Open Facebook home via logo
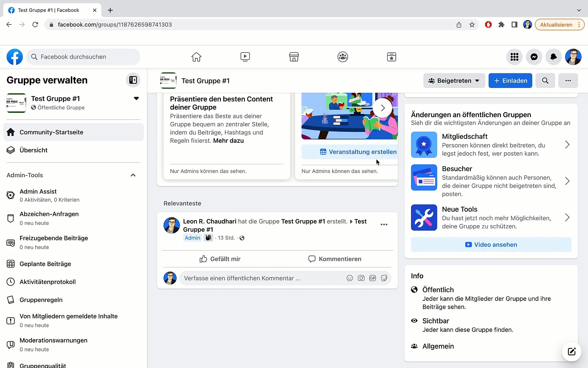This screenshot has height=368, width=588. click(15, 57)
